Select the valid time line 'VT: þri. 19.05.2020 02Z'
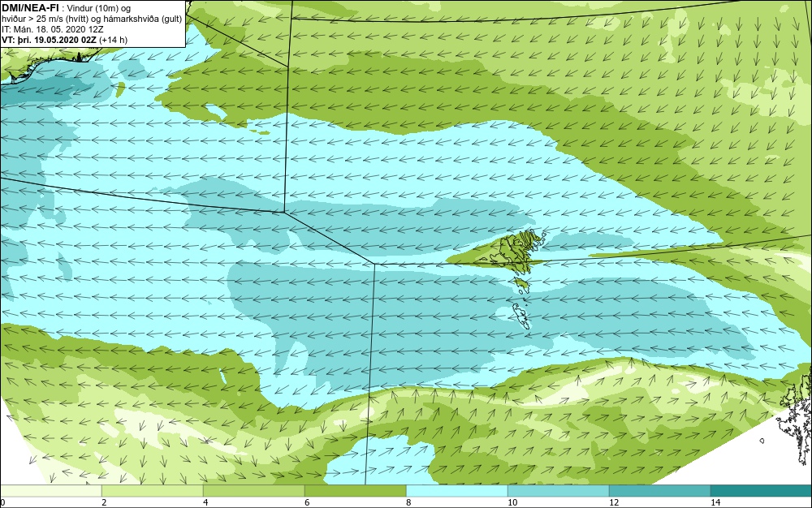The height and width of the screenshot is (508, 812). pos(49,39)
